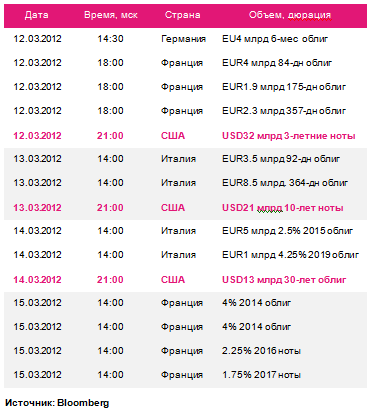This screenshot has width=371, height=411.
Task: Click the Время, мск column header
Action: click(x=111, y=15)
